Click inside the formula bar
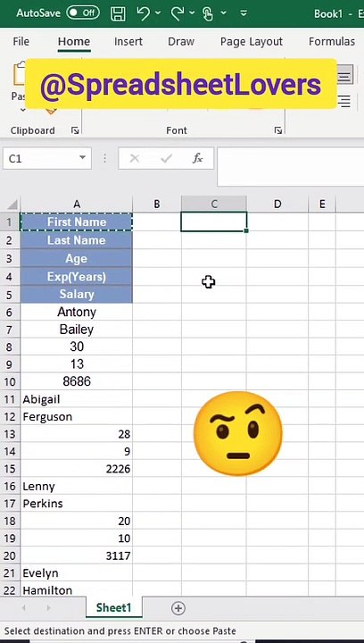The height and width of the screenshot is (643, 364). pos(290,167)
